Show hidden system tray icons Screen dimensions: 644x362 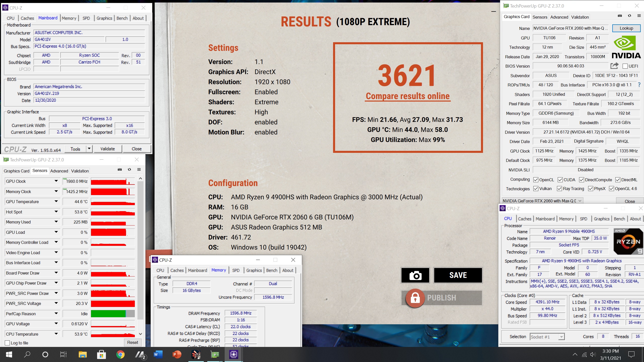coord(575,354)
